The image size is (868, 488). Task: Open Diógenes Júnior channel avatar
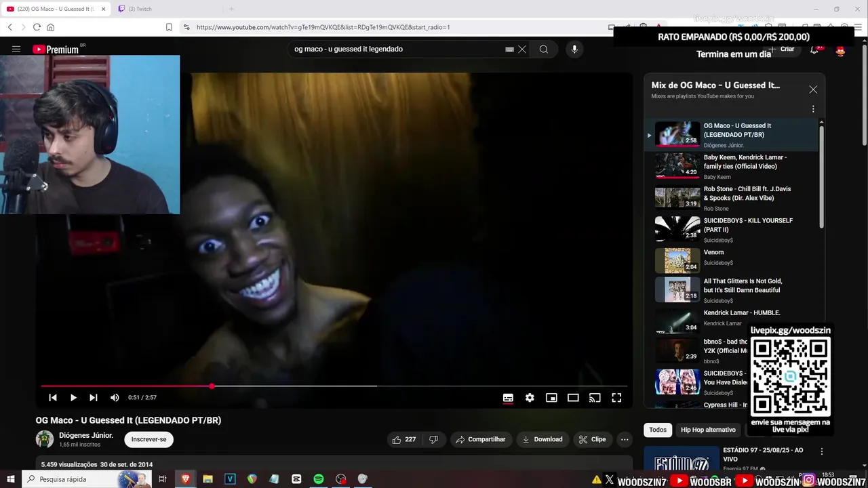tap(45, 439)
